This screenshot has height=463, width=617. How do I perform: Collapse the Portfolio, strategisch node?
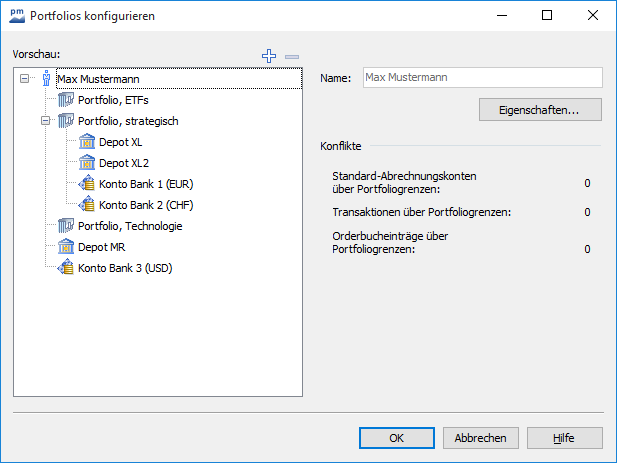[x=45, y=121]
